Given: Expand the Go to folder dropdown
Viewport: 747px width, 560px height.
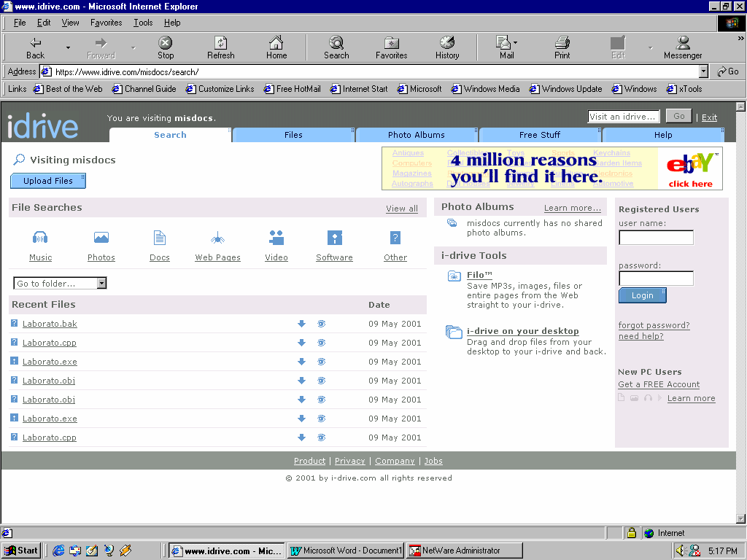Looking at the screenshot, I should click(x=101, y=284).
